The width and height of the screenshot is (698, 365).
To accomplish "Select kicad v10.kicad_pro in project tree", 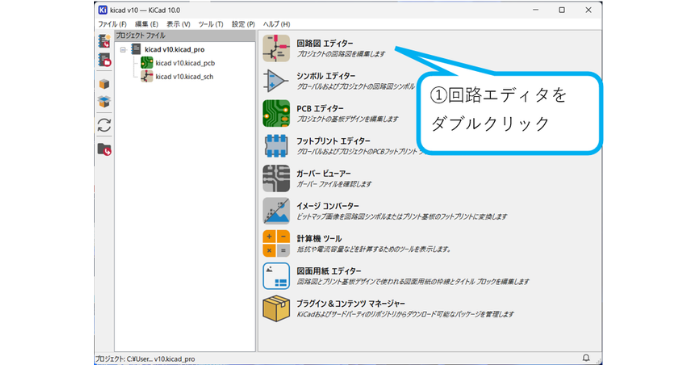I will click(x=174, y=49).
